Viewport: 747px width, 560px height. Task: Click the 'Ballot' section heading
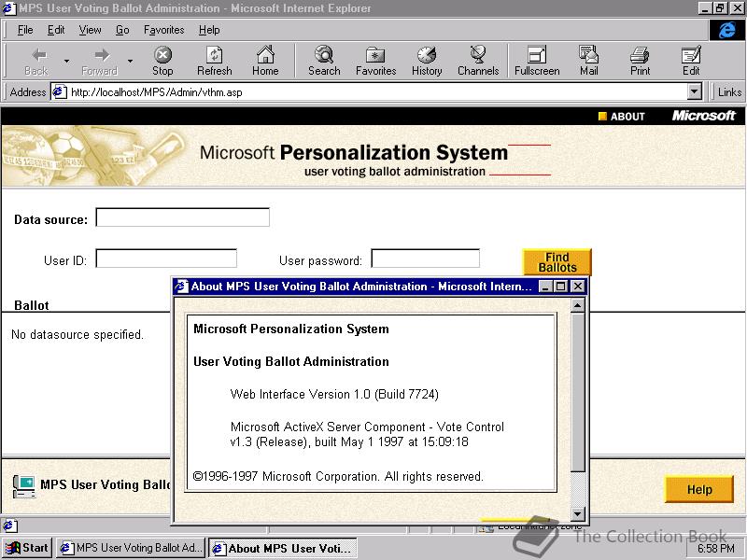(32, 305)
